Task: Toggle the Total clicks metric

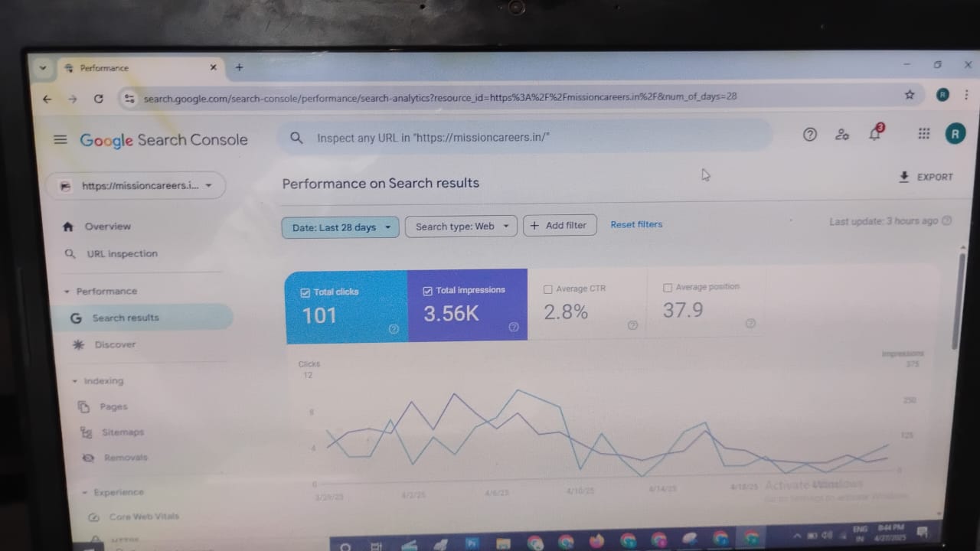Action: click(x=305, y=292)
